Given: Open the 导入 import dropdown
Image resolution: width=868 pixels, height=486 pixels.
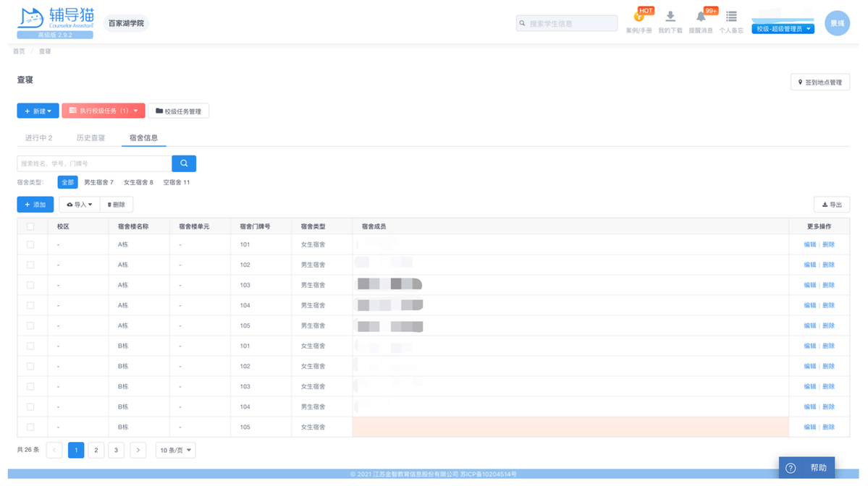Looking at the screenshot, I should tap(80, 205).
